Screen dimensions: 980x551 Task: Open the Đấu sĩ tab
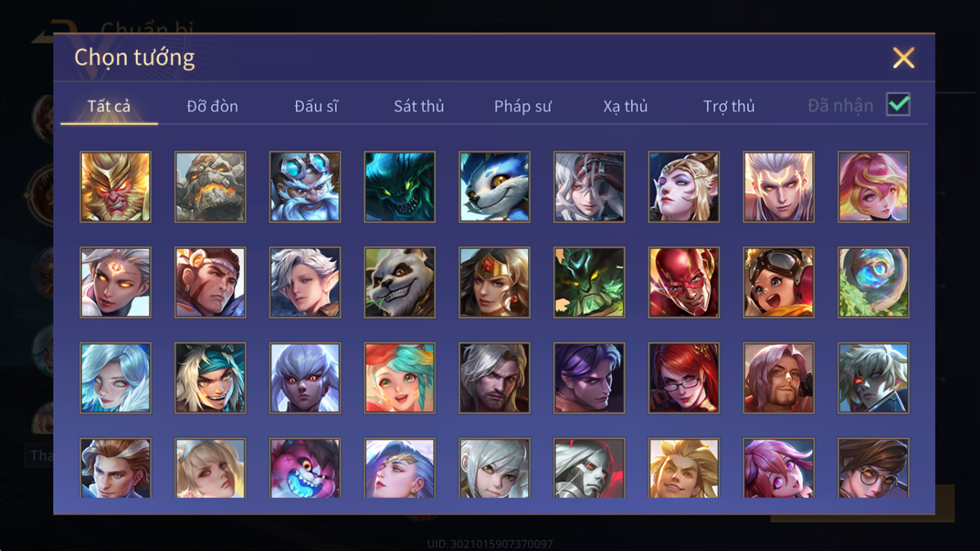(x=316, y=106)
